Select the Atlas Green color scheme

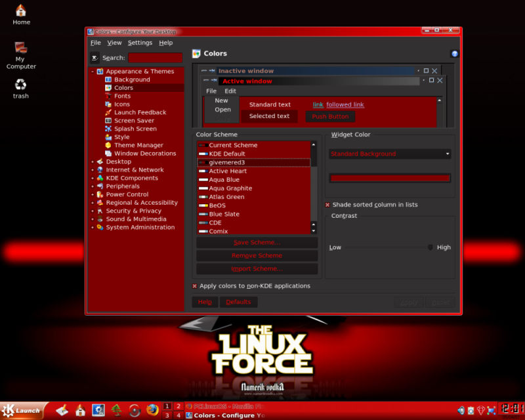254,197
